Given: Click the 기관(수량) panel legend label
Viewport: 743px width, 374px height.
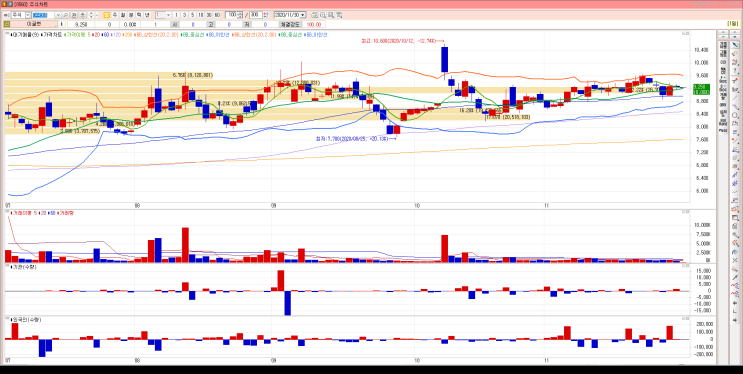Looking at the screenshot, I should point(23,267).
